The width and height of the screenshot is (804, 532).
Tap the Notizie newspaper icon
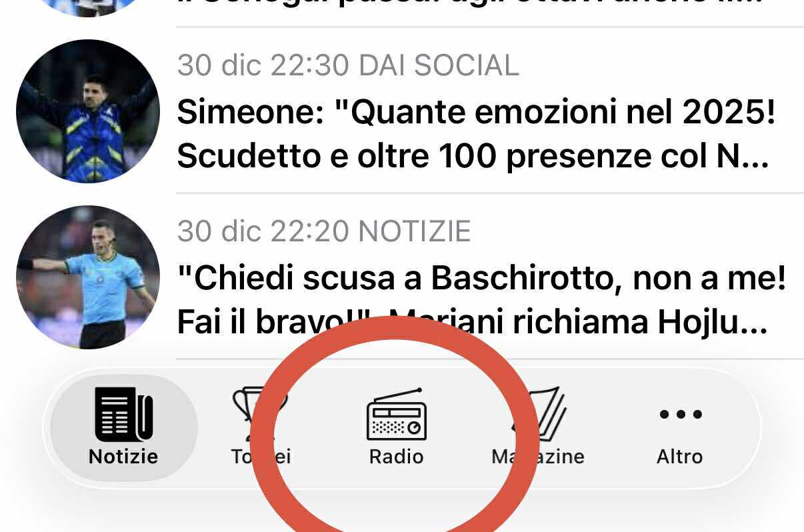pyautogui.click(x=124, y=414)
